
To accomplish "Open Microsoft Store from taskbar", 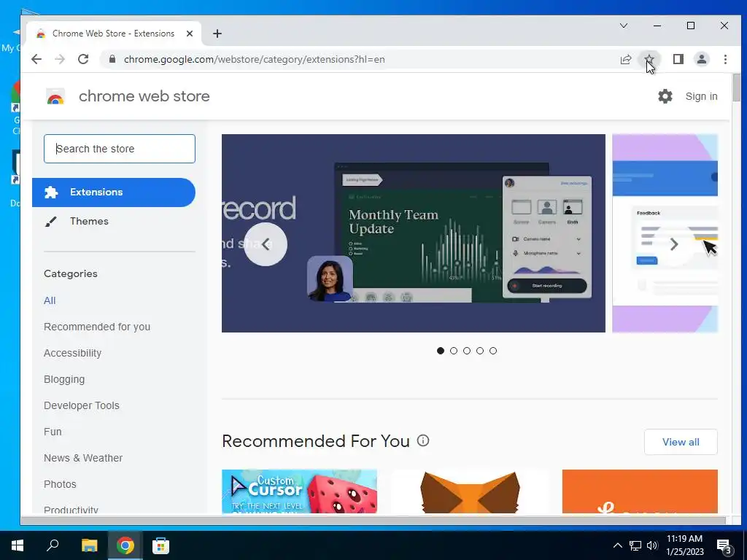I will click(160, 545).
